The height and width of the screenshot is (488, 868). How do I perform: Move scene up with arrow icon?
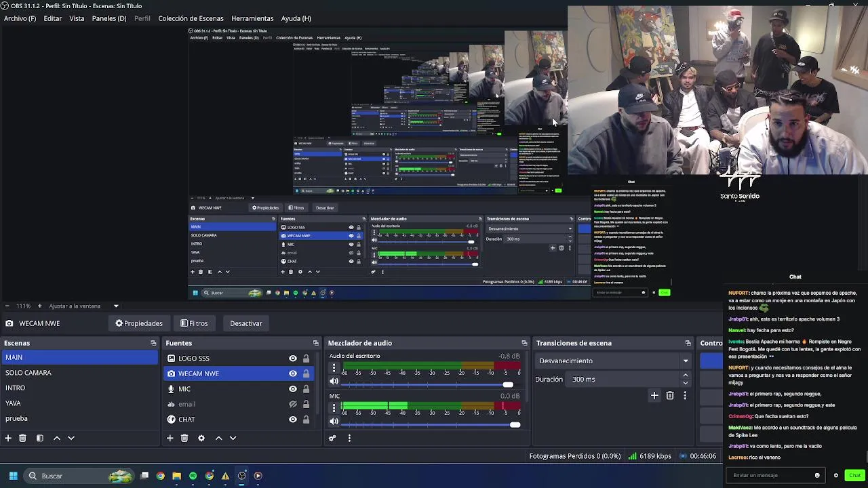coord(57,439)
